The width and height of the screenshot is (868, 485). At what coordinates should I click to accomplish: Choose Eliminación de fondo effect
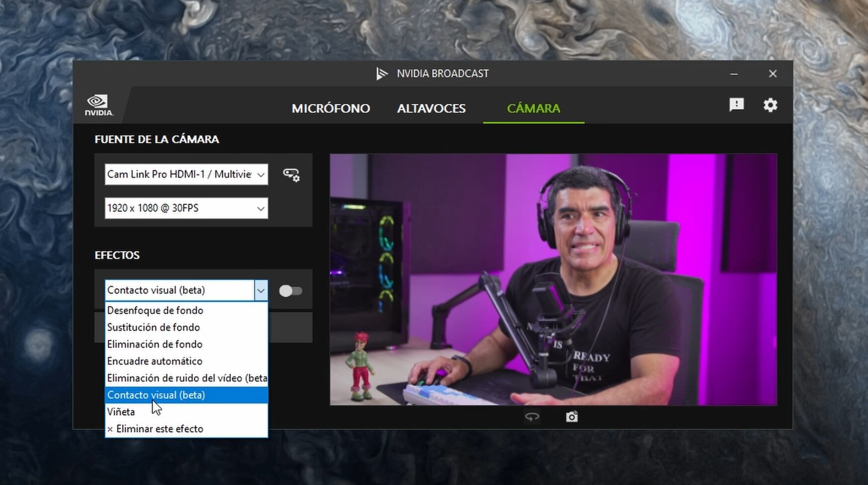click(186, 344)
